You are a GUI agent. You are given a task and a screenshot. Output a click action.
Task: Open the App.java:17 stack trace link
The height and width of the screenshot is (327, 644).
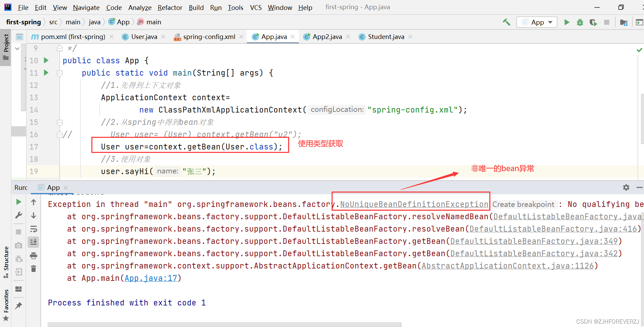coord(151,278)
